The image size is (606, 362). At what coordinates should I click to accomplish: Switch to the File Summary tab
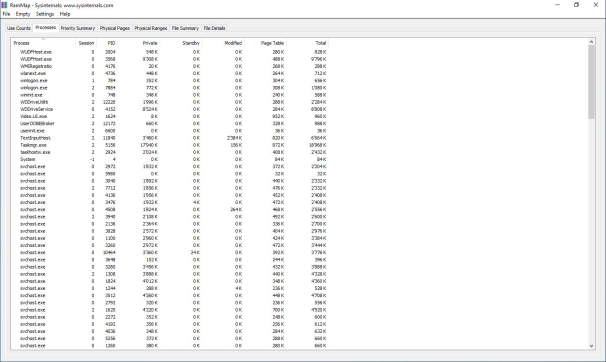coord(185,28)
